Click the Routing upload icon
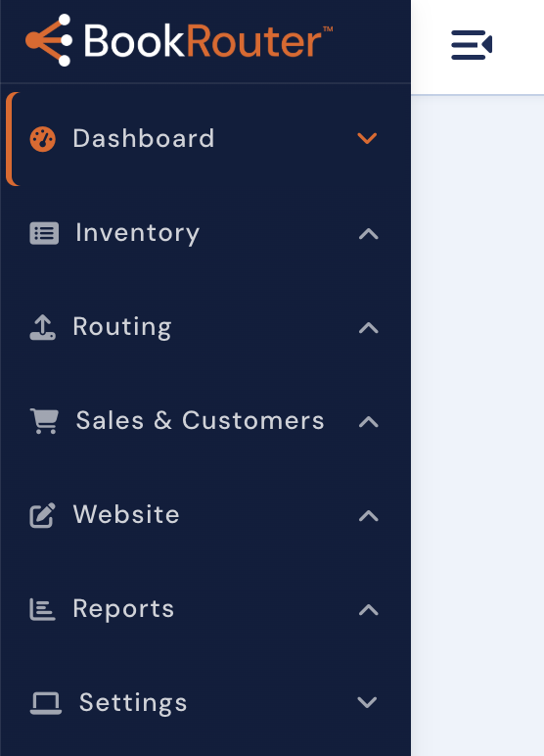 43,327
